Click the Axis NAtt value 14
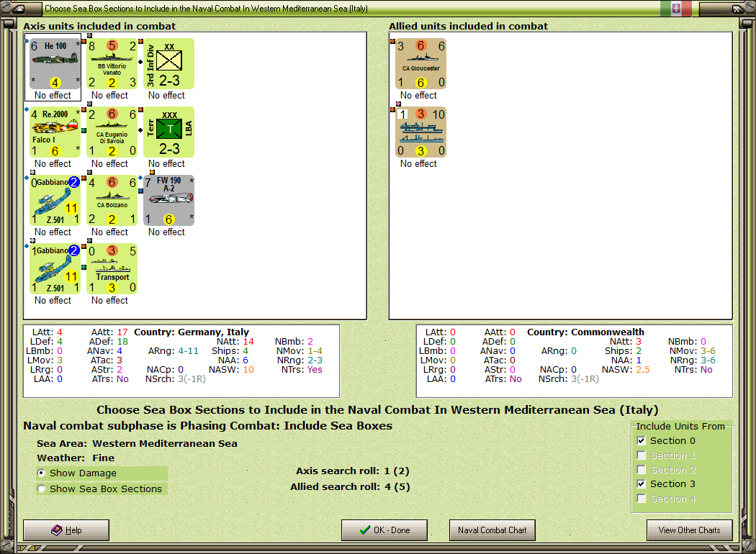The width and height of the screenshot is (756, 554). (x=248, y=342)
